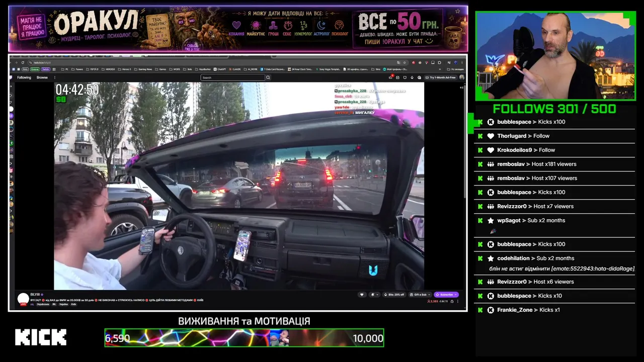This screenshot has height=362, width=644.
Task: Click the purple Subscribe button
Action: (447, 295)
